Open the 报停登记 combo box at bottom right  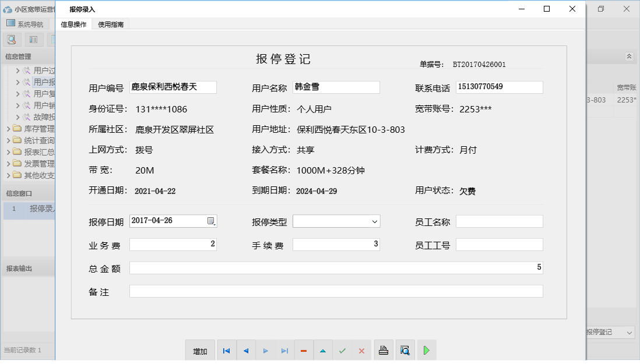630,332
